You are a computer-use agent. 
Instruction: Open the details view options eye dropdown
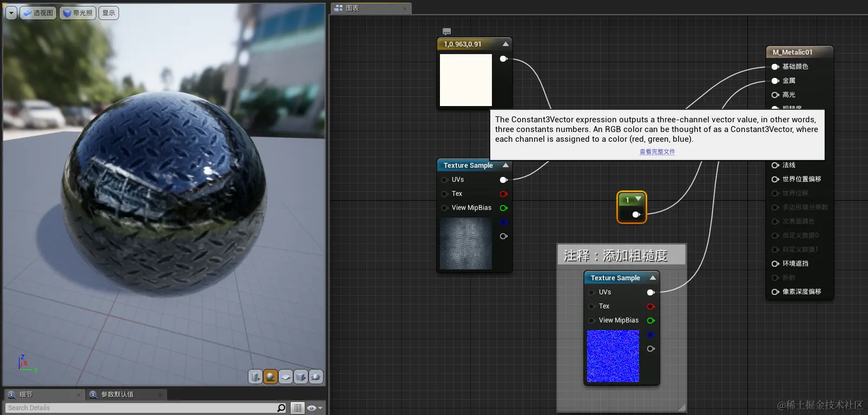(315, 408)
